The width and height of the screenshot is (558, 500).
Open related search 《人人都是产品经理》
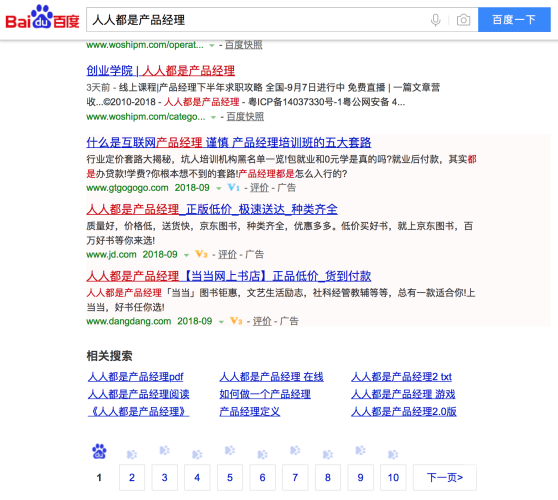click(138, 411)
